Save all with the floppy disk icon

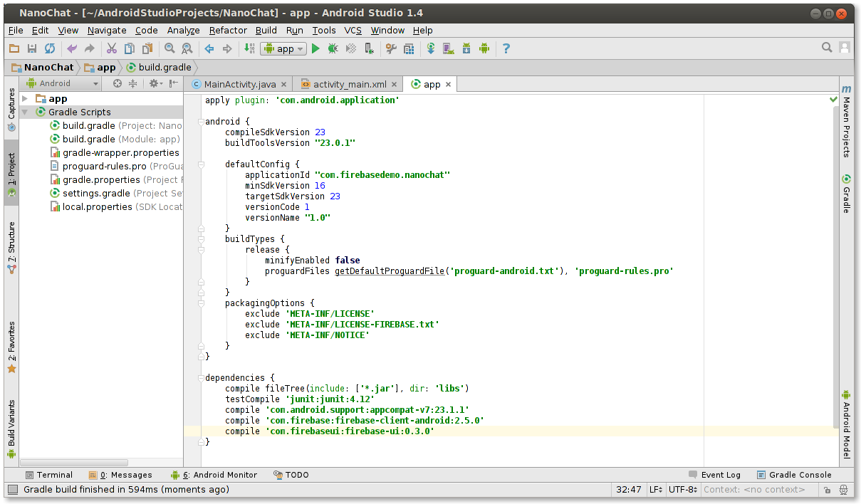[32, 48]
